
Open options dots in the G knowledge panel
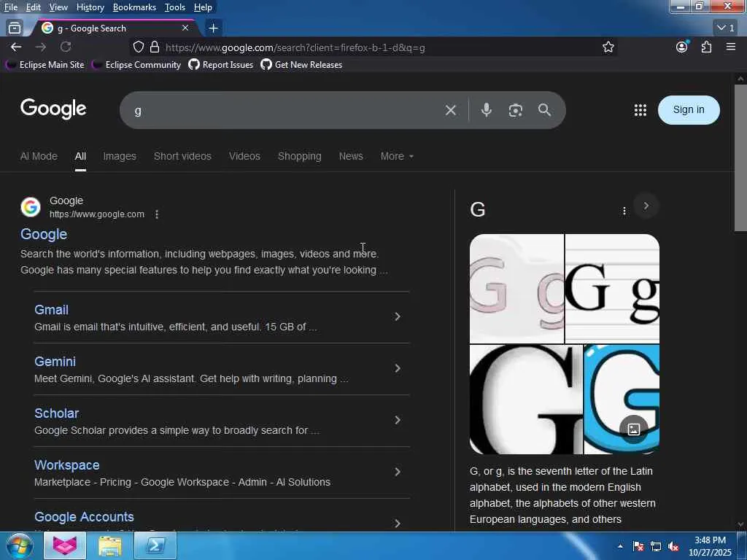click(x=624, y=211)
